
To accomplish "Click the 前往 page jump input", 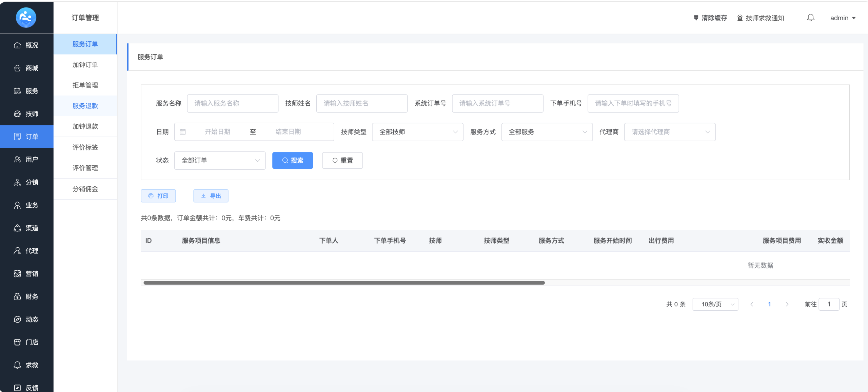I will click(829, 304).
